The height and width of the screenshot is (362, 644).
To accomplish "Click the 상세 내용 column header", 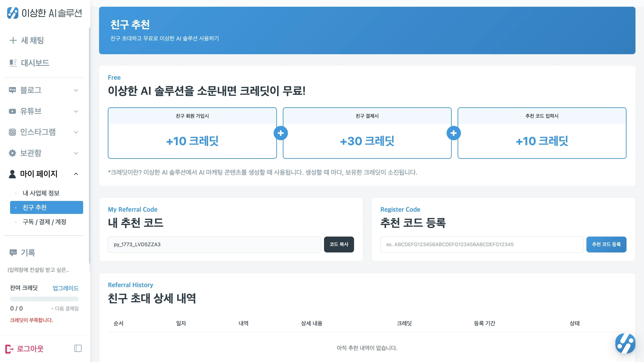I will click(x=311, y=323).
